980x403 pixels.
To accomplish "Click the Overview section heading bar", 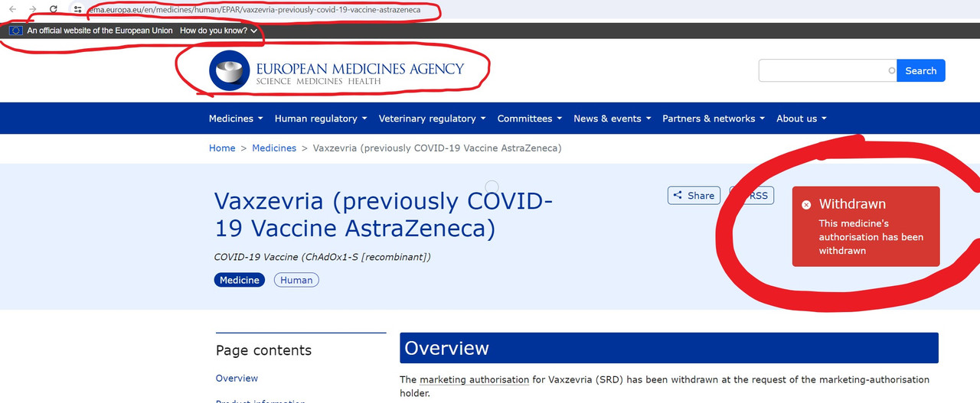I will (x=668, y=348).
